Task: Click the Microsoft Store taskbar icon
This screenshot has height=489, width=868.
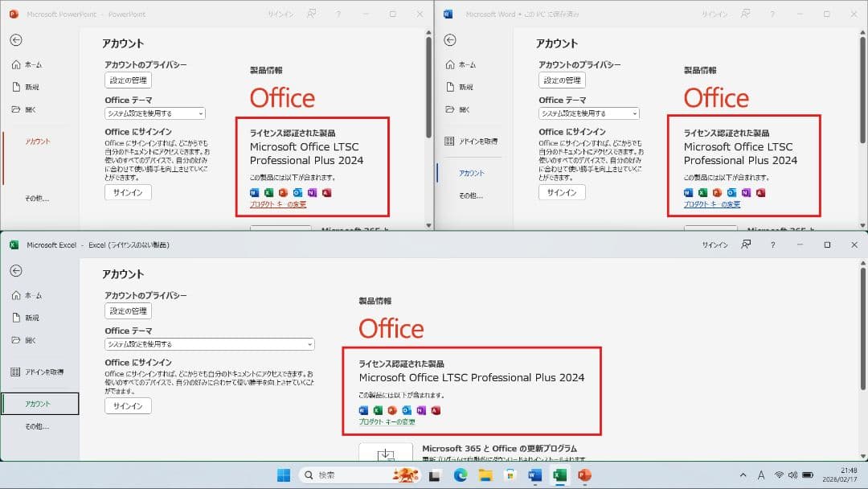Action: tap(510, 475)
